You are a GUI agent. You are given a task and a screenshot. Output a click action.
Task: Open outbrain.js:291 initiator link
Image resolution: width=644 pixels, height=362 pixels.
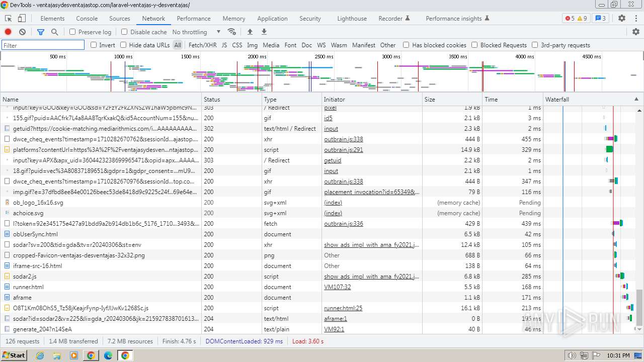(x=344, y=150)
